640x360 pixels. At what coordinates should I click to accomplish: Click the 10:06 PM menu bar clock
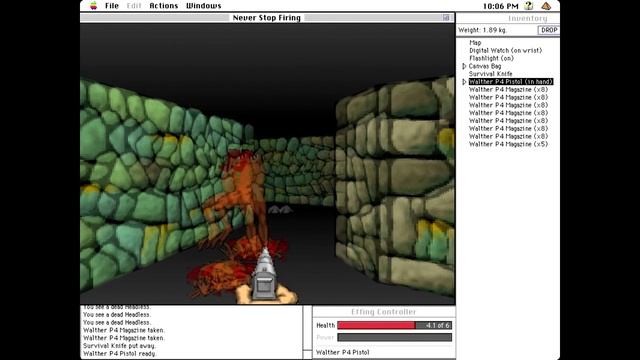pos(500,6)
